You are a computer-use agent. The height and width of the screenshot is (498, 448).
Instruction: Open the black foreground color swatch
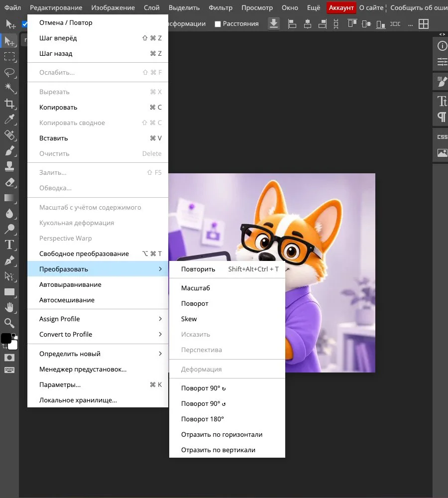5,338
